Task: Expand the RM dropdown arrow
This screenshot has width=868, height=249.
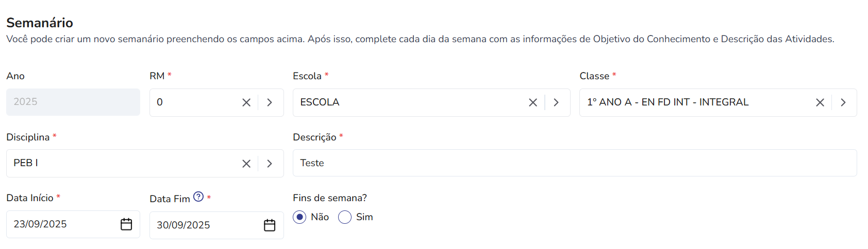Action: tap(270, 102)
